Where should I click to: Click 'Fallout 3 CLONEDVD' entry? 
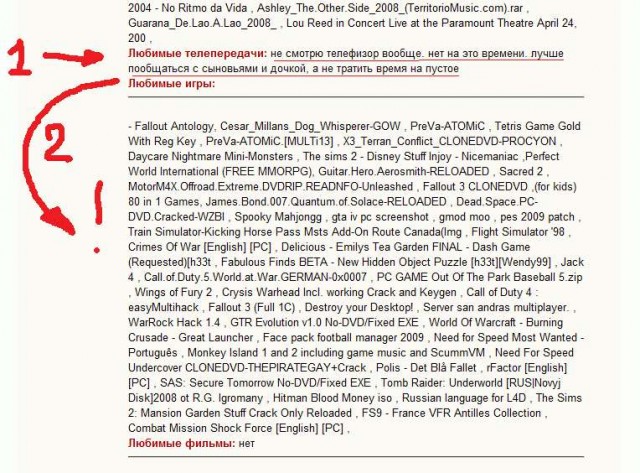pos(475,187)
